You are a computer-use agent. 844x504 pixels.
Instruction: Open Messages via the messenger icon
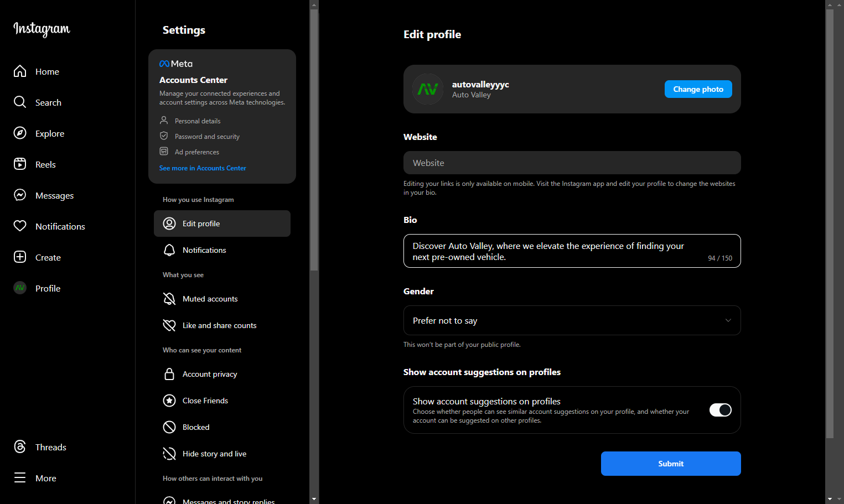[20, 195]
